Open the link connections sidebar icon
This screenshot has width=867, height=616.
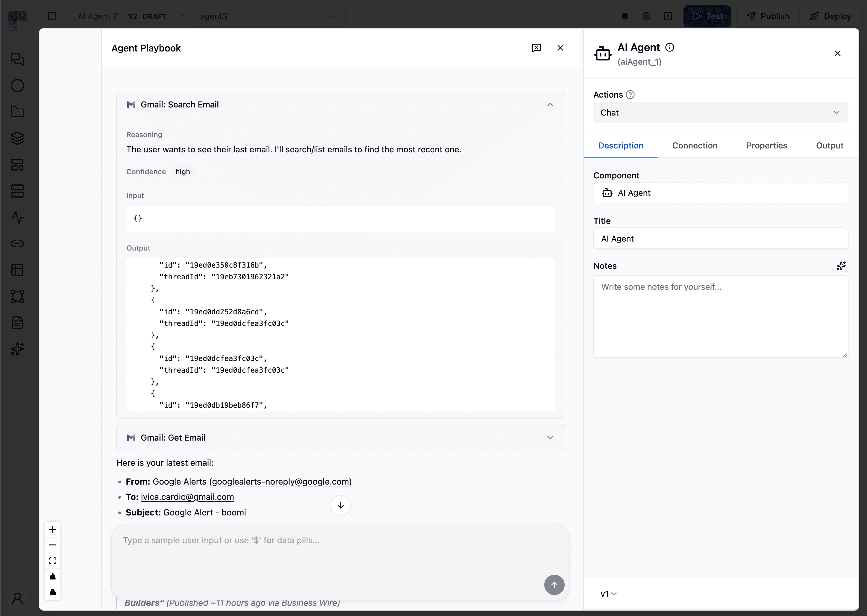tap(17, 244)
